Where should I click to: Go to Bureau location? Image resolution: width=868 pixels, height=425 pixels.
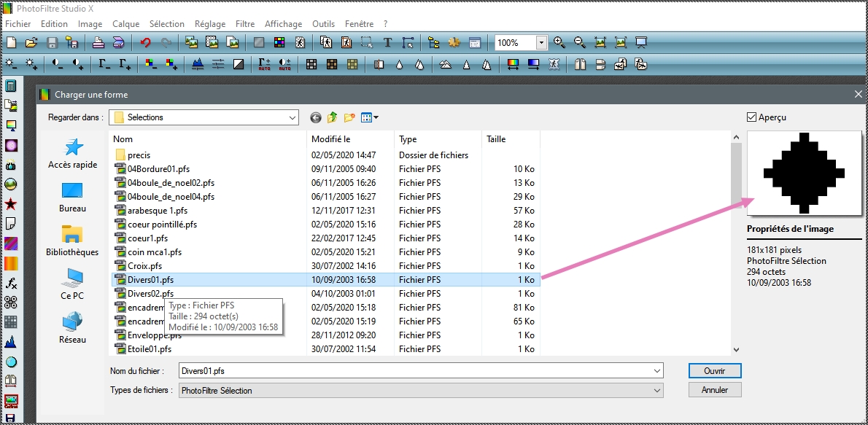pyautogui.click(x=72, y=197)
